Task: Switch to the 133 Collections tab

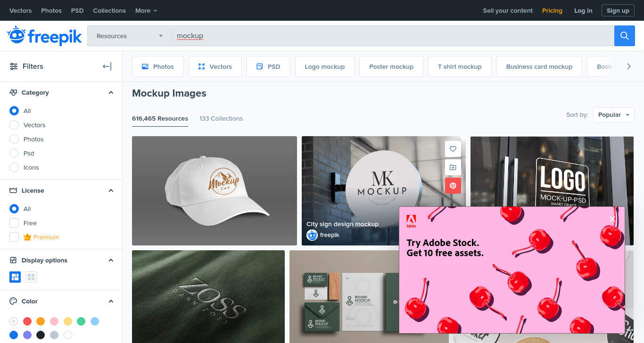Action: pyautogui.click(x=221, y=119)
